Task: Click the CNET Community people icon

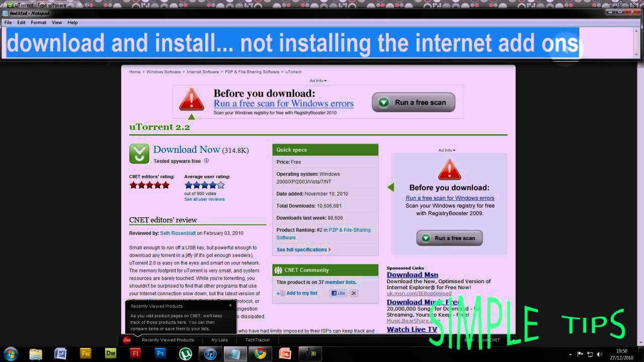Action: pos(278,270)
